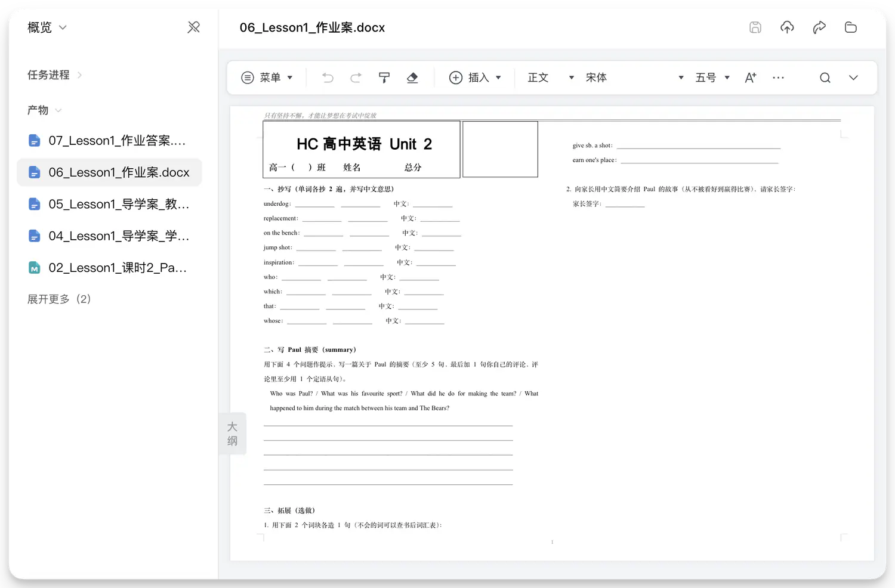Click the HC 高中英语 Unit 2 heading
The height and width of the screenshot is (588, 895).
click(x=364, y=144)
